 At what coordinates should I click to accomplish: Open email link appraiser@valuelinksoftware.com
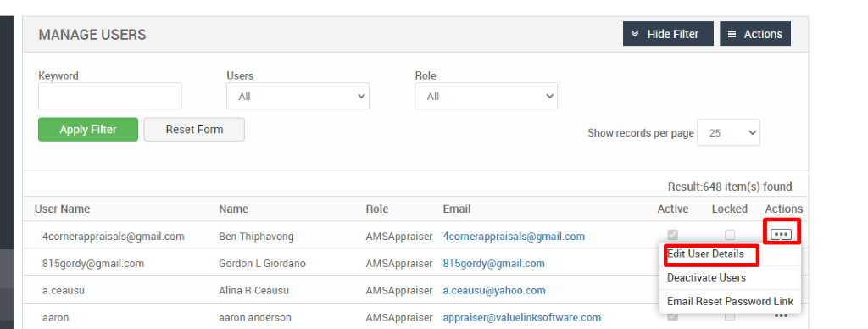[522, 317]
